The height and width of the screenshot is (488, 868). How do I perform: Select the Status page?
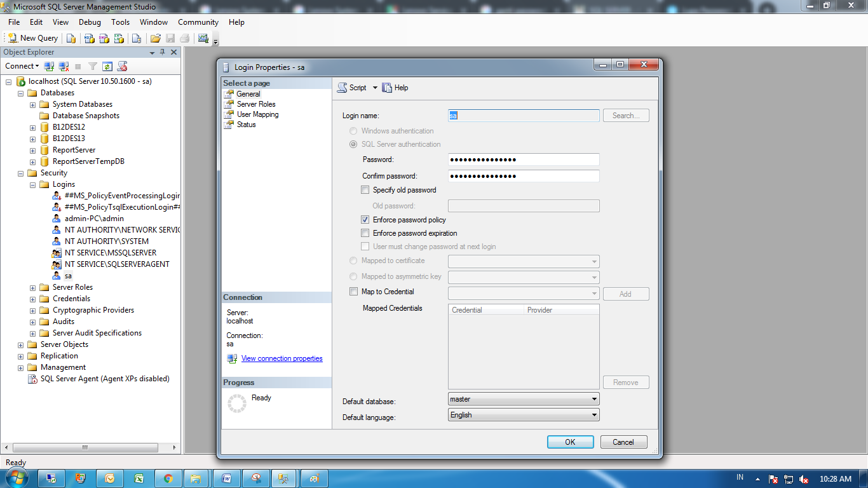(x=246, y=125)
